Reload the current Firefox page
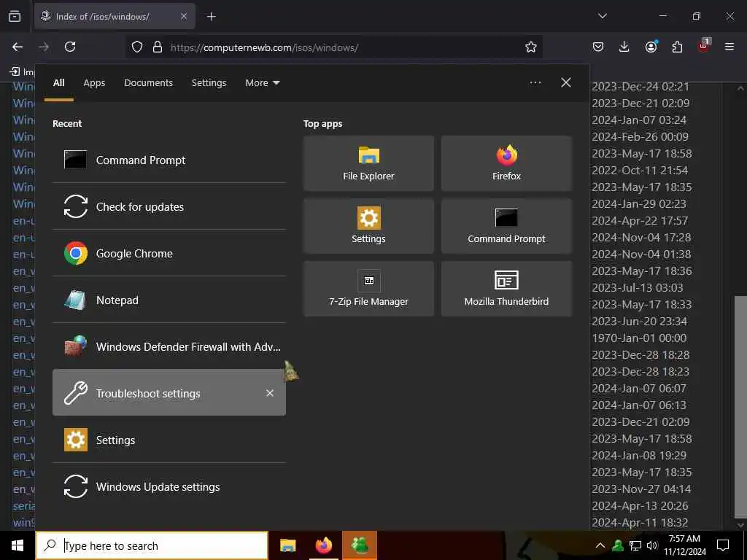This screenshot has width=747, height=560. pyautogui.click(x=70, y=47)
